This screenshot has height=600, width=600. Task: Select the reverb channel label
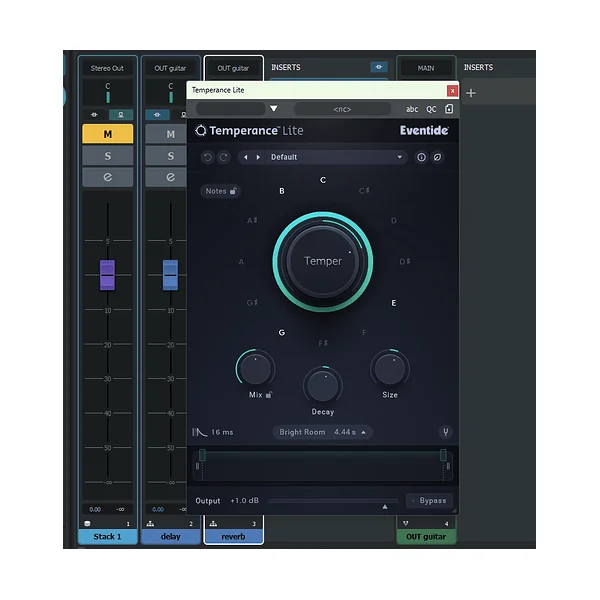pos(233,536)
